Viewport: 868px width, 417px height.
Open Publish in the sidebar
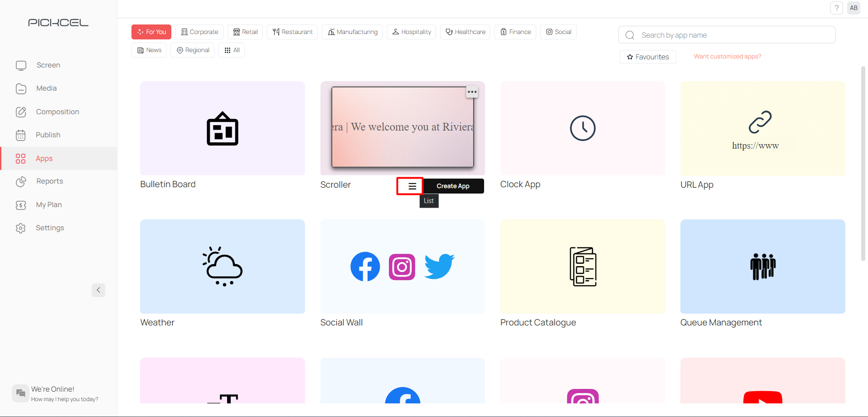pos(58,135)
